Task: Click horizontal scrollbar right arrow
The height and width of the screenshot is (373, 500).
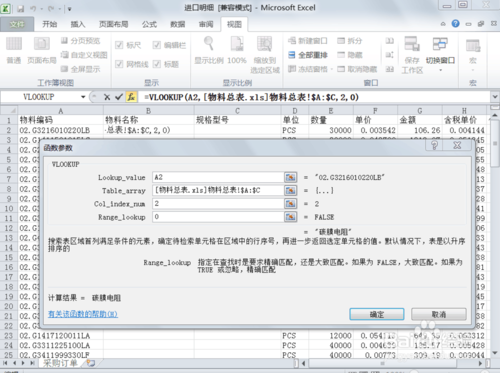Action: (x=480, y=363)
